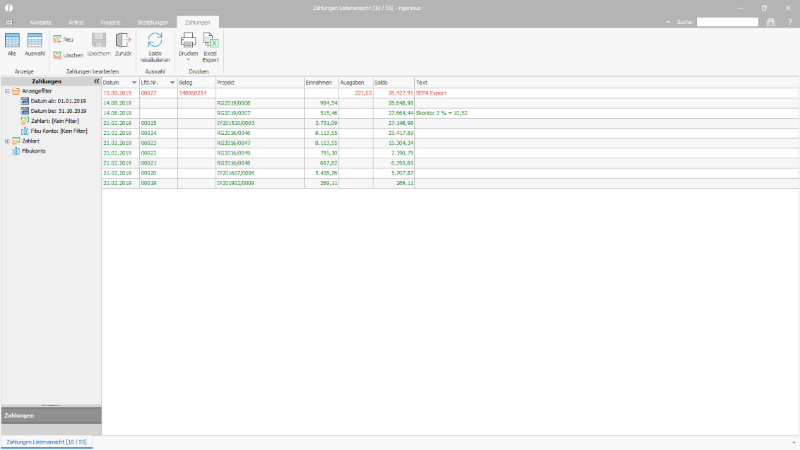
Task: Click inside the Suche search field
Action: [x=728, y=22]
